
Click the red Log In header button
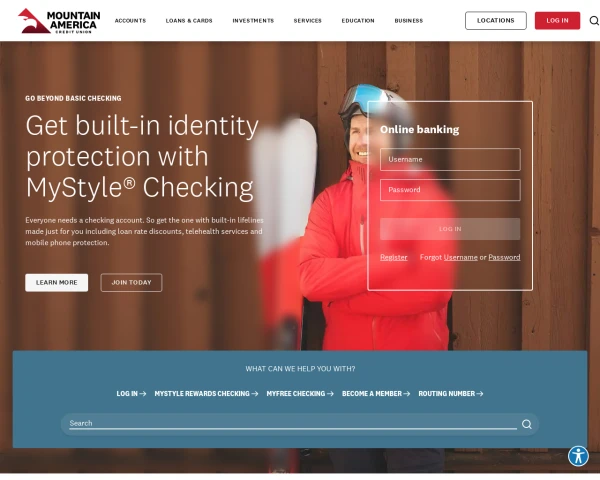point(557,21)
